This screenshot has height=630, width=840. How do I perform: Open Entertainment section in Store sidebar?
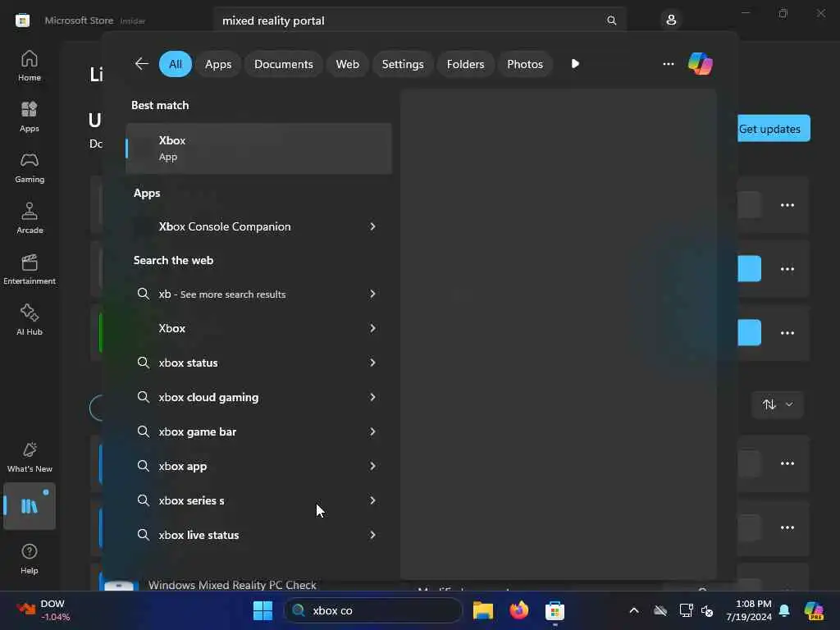pos(30,269)
